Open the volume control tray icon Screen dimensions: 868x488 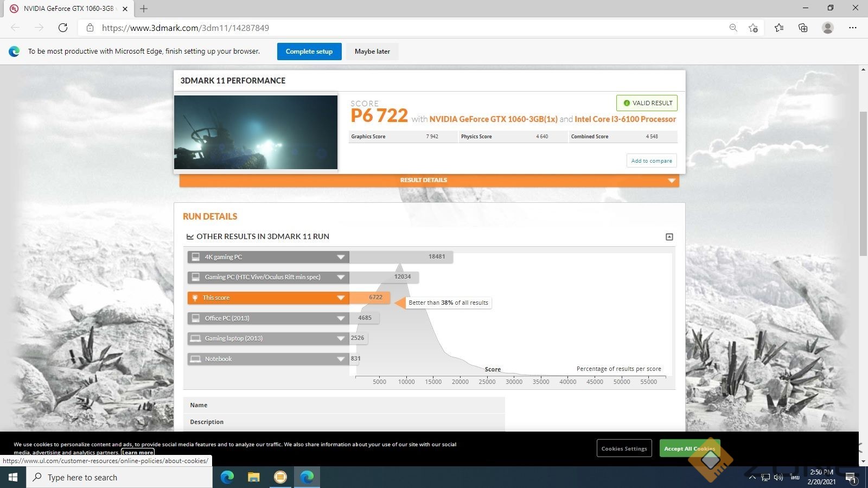pyautogui.click(x=778, y=478)
